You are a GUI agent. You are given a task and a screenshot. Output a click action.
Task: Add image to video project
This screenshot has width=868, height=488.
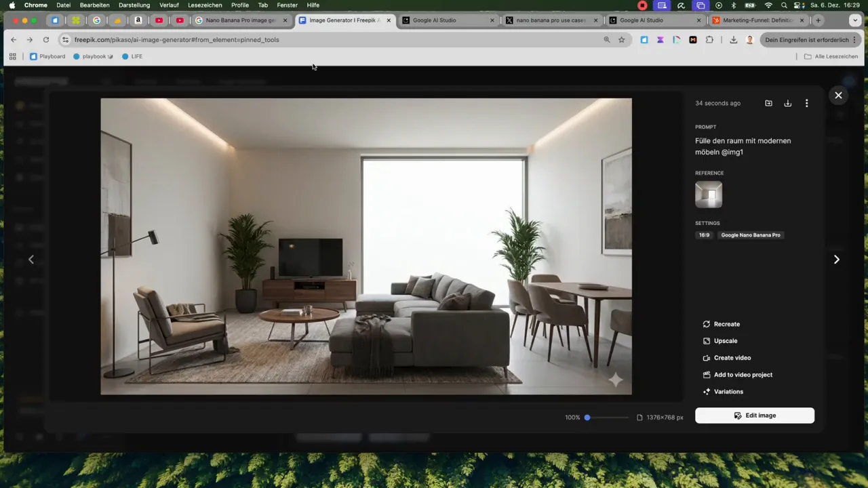(x=743, y=375)
